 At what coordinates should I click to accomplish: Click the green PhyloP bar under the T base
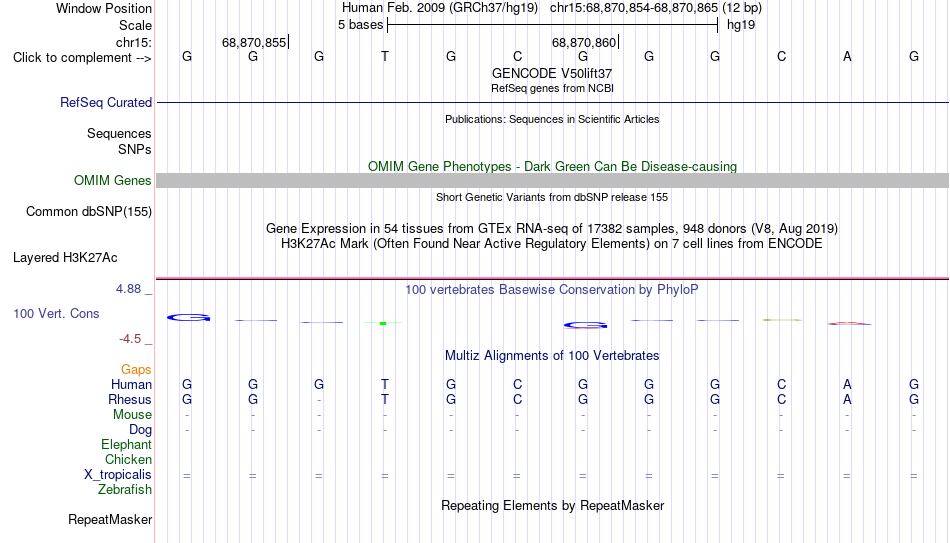(383, 323)
